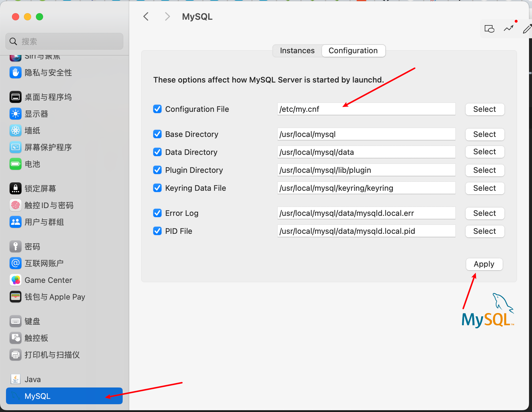Switch to the Configuration tab
This screenshot has width=532, height=412.
353,51
